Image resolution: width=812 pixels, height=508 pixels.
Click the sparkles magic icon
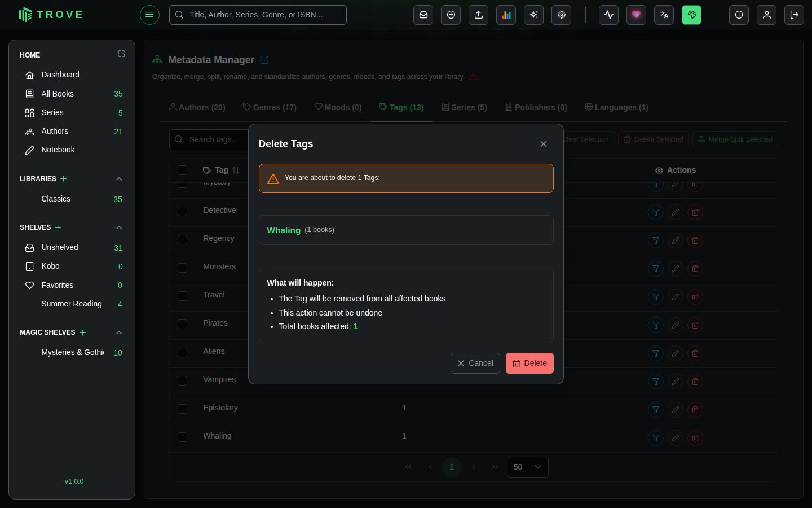coord(534,15)
